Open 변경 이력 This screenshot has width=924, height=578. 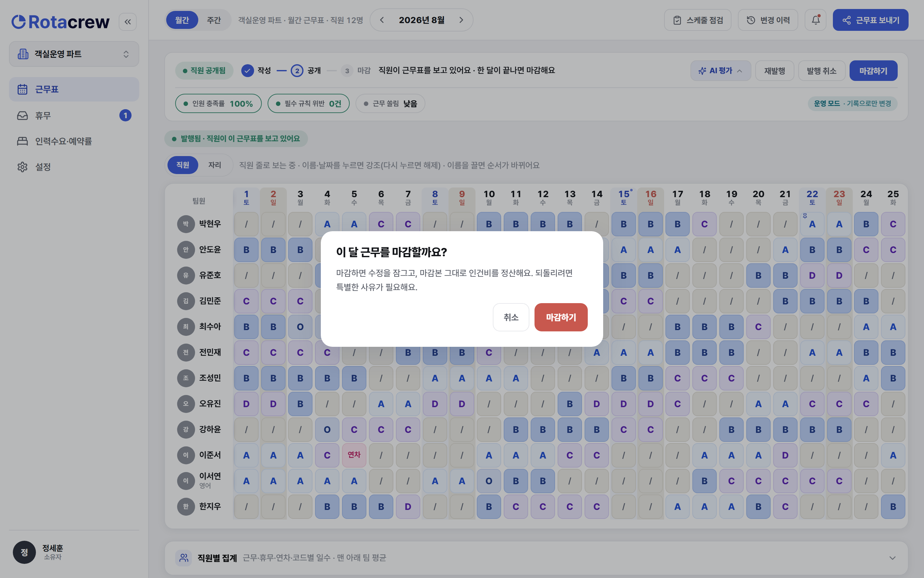(x=768, y=20)
